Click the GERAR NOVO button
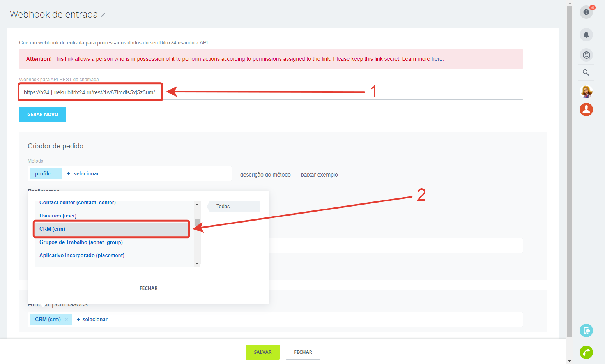 coord(42,115)
